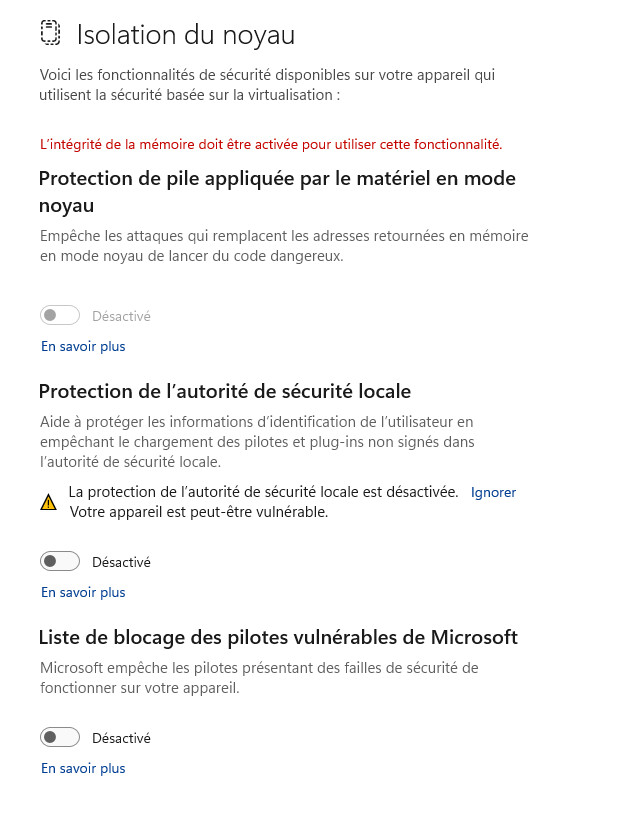Screen dimensions: 630x830
Task: Click the Isolation du noyau chip icon
Action: [50, 33]
